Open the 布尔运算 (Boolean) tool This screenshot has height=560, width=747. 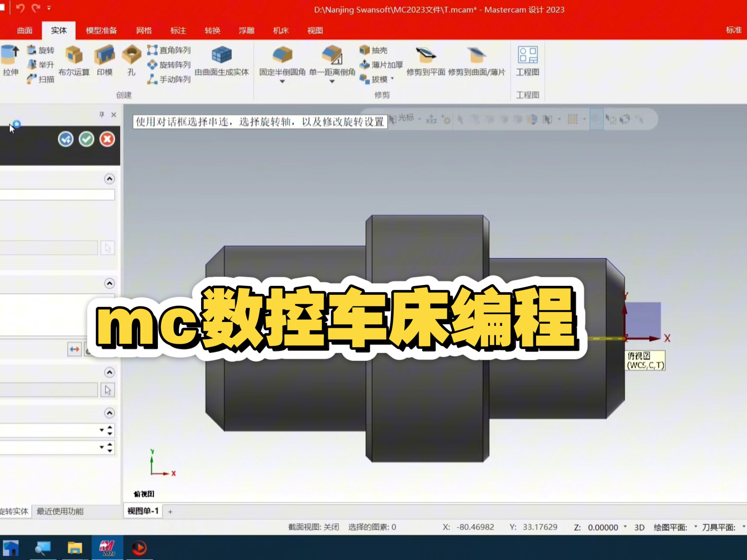pos(74,60)
